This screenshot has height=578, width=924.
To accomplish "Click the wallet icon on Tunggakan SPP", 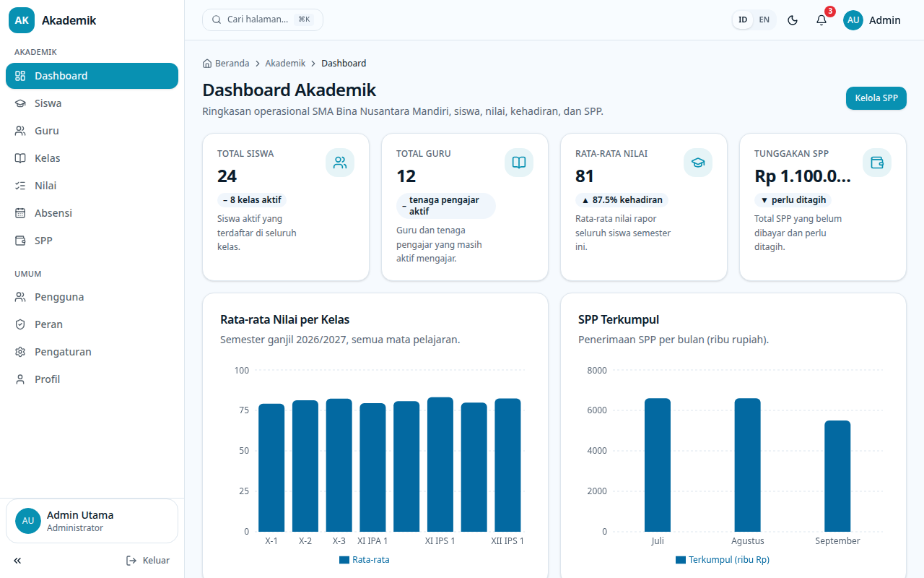I will (x=877, y=163).
